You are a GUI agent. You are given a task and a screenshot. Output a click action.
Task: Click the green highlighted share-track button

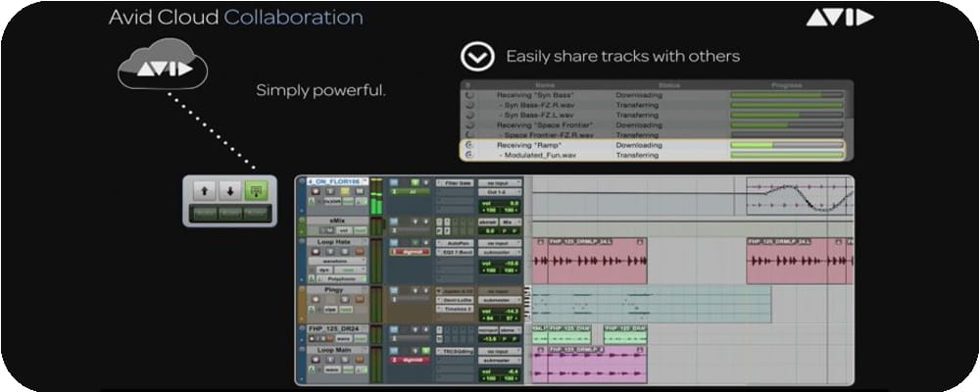pyautogui.click(x=256, y=191)
